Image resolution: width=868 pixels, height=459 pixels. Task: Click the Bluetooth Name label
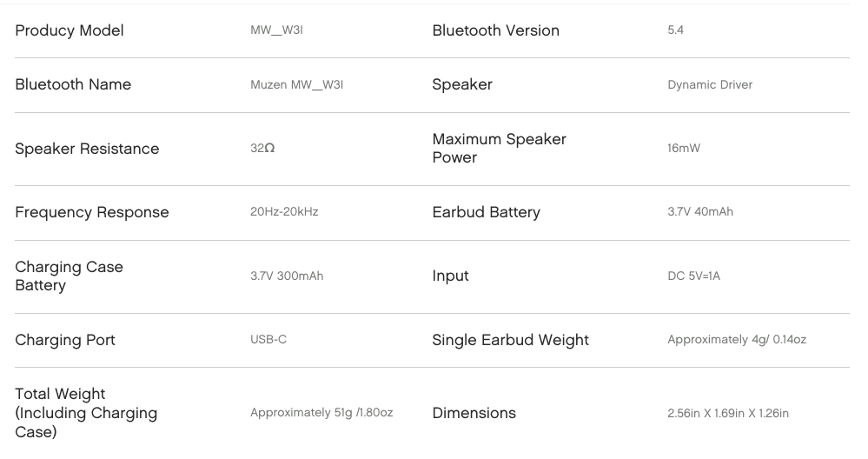point(73,84)
